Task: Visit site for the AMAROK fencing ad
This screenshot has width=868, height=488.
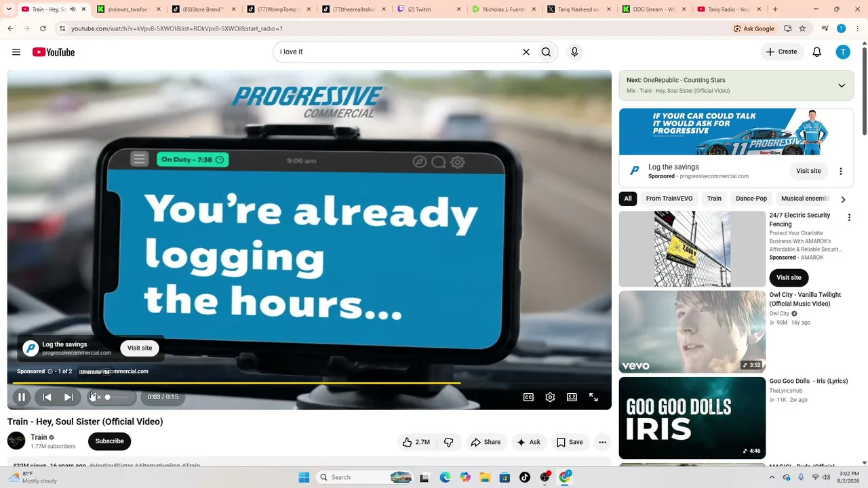Action: click(789, 277)
